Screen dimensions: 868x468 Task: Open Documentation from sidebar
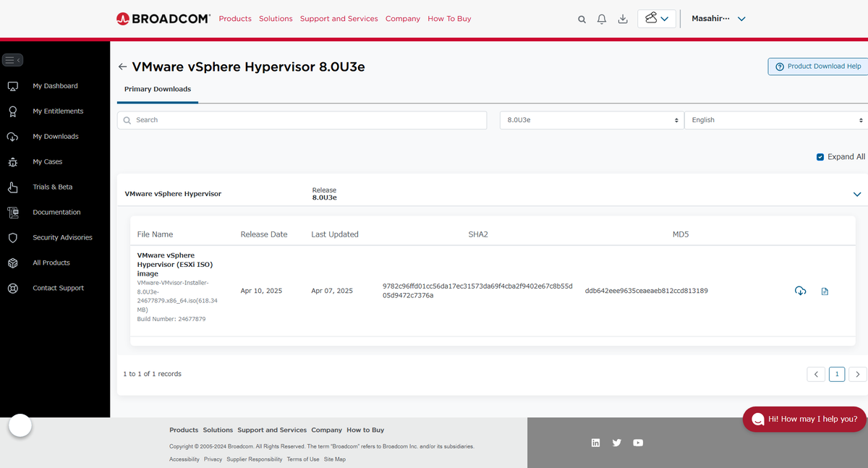point(56,213)
